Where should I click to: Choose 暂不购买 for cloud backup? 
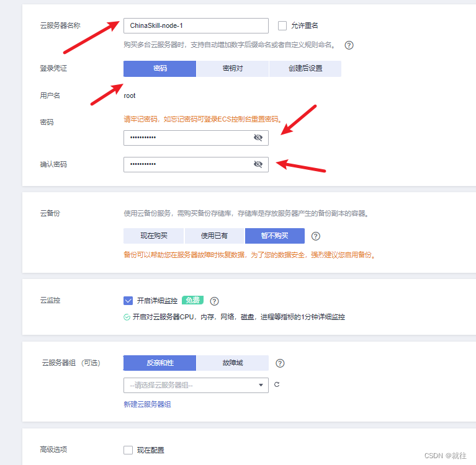pyautogui.click(x=275, y=236)
